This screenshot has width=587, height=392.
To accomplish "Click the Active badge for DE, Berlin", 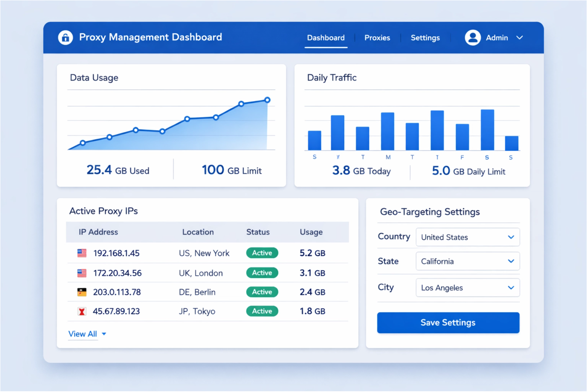I will click(262, 292).
